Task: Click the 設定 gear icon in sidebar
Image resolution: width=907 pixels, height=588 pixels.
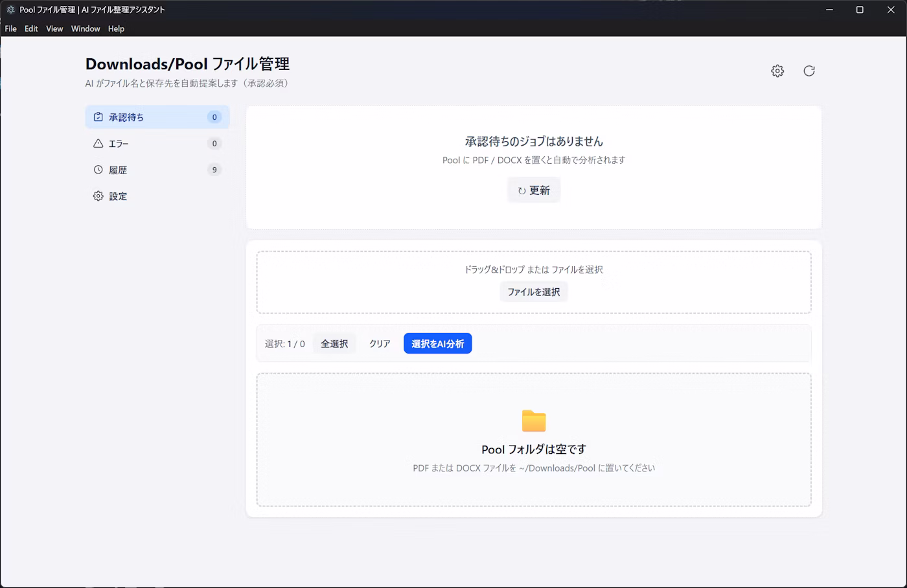Action: [98, 196]
